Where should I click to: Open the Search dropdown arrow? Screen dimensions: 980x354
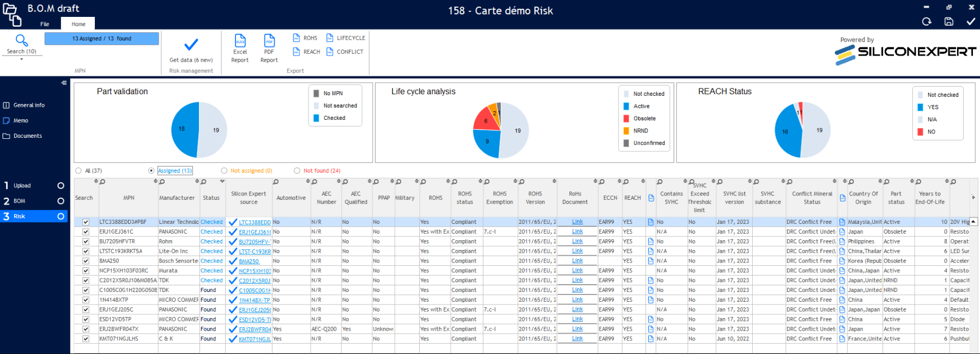tap(22, 59)
